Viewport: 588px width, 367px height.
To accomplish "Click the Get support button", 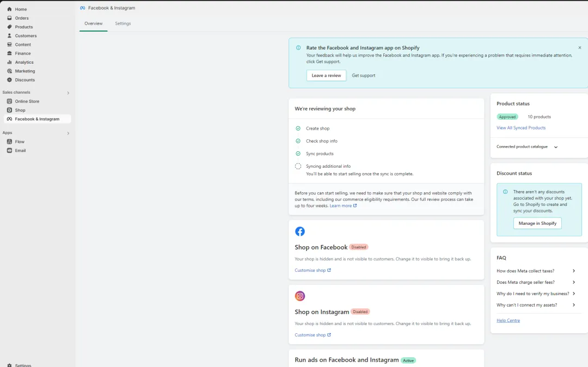I will coord(363,75).
